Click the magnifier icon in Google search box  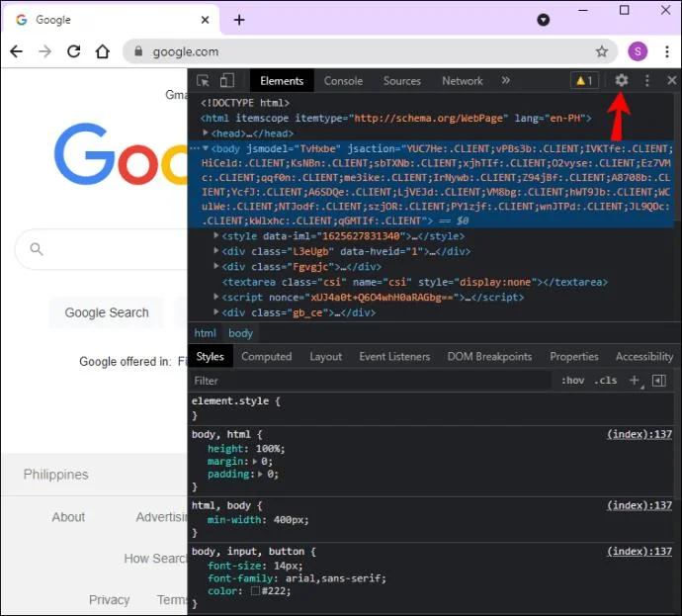pos(37,249)
